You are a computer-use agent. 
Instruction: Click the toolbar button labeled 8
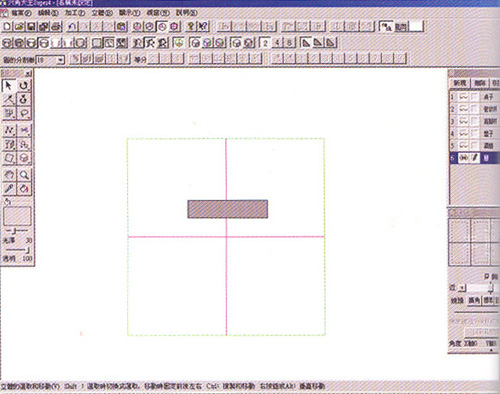[x=289, y=43]
